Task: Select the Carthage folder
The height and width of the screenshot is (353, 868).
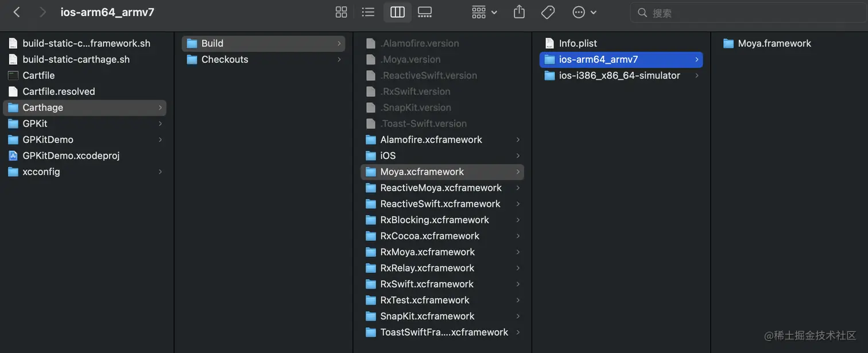Action: click(84, 107)
